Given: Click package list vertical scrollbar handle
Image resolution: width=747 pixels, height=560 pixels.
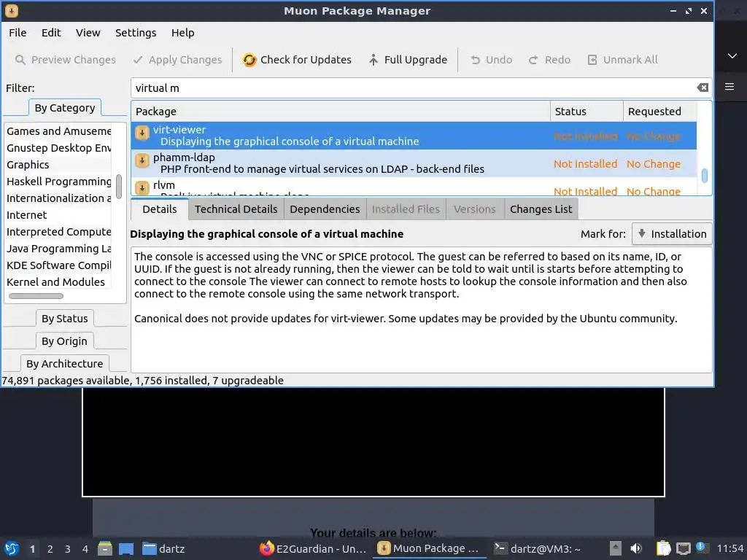Looking at the screenshot, I should (705, 176).
